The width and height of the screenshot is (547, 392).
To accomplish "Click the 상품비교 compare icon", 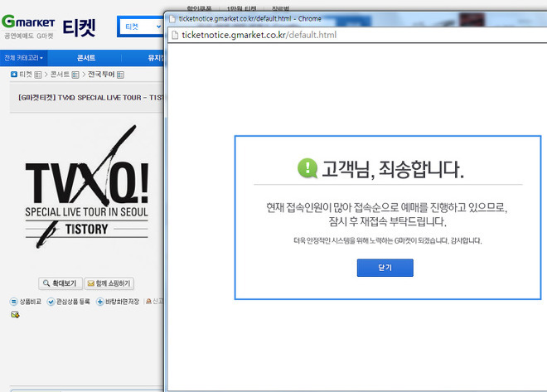I will click(13, 302).
